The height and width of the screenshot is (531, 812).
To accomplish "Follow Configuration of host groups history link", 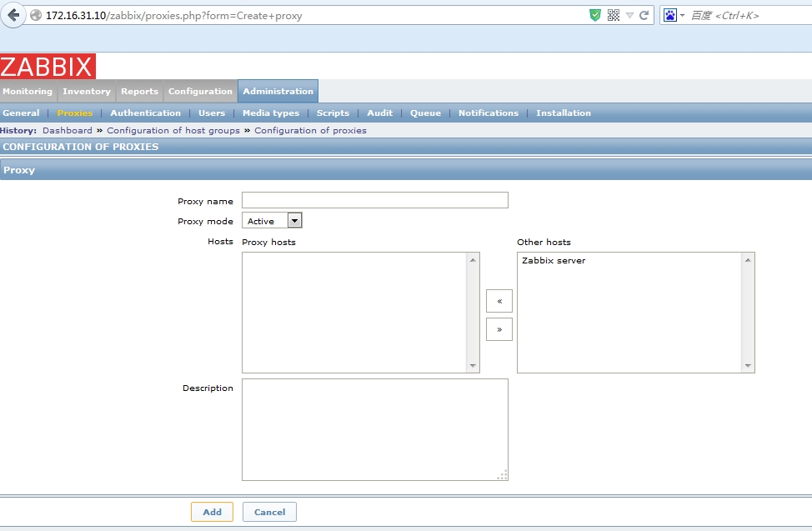I will [x=173, y=131].
